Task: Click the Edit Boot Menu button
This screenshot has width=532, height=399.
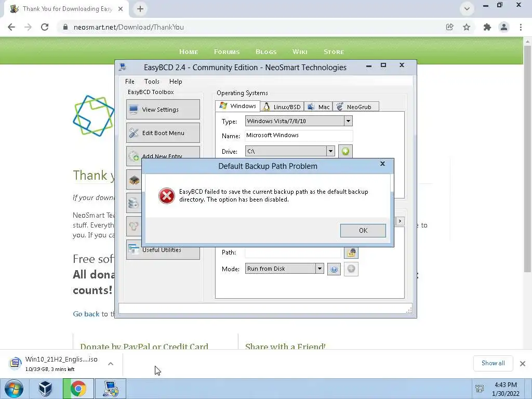Action: (163, 132)
